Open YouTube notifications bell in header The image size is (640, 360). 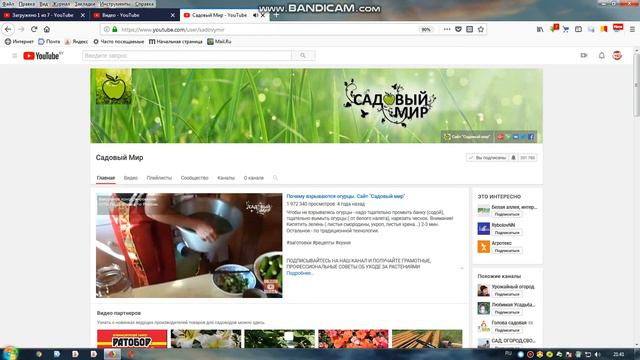coord(602,56)
